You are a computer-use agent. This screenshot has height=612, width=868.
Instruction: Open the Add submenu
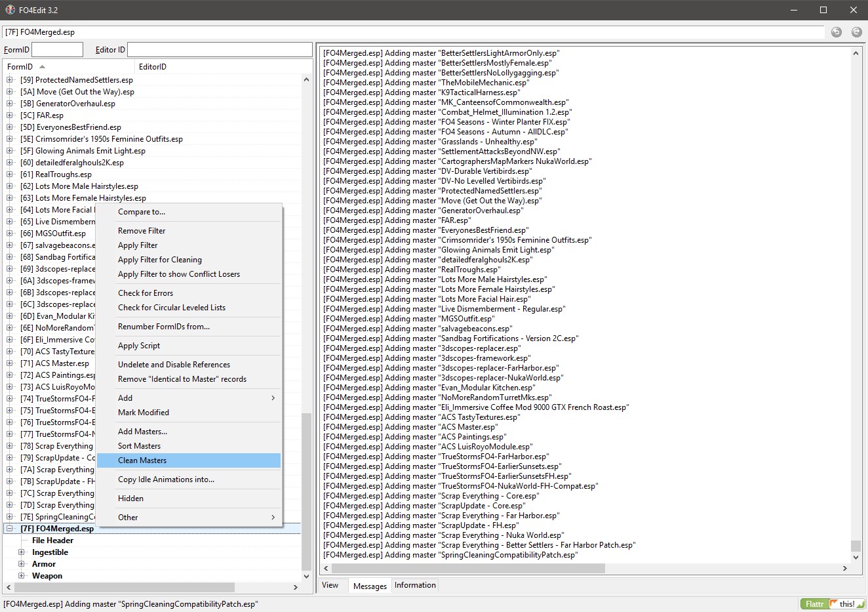(x=189, y=398)
